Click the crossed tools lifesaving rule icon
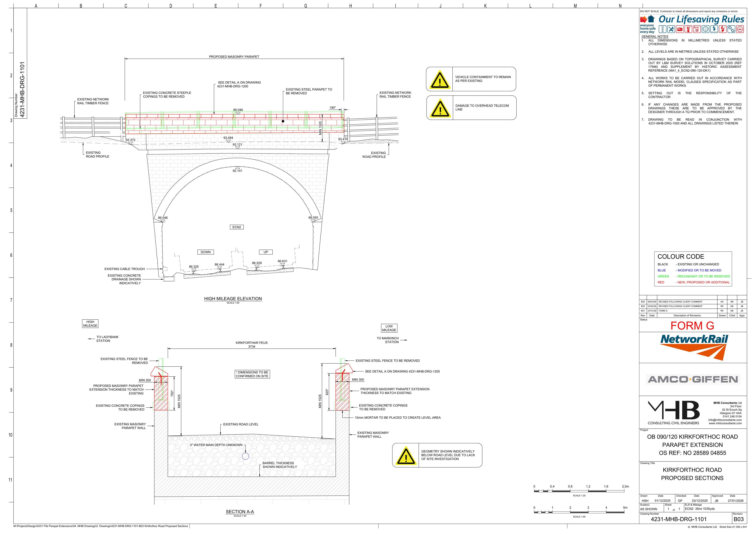This screenshot has height=534, width=756. pyautogui.click(x=671, y=29)
